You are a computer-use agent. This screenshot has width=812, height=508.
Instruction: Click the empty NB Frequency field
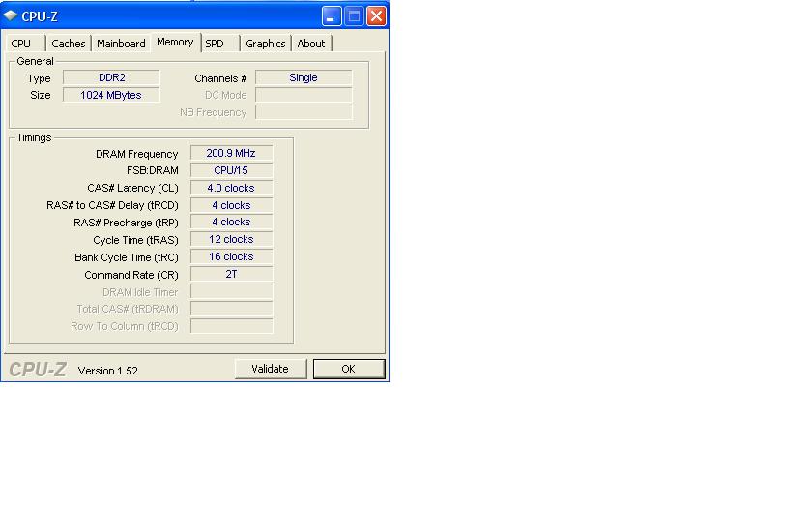point(304,112)
